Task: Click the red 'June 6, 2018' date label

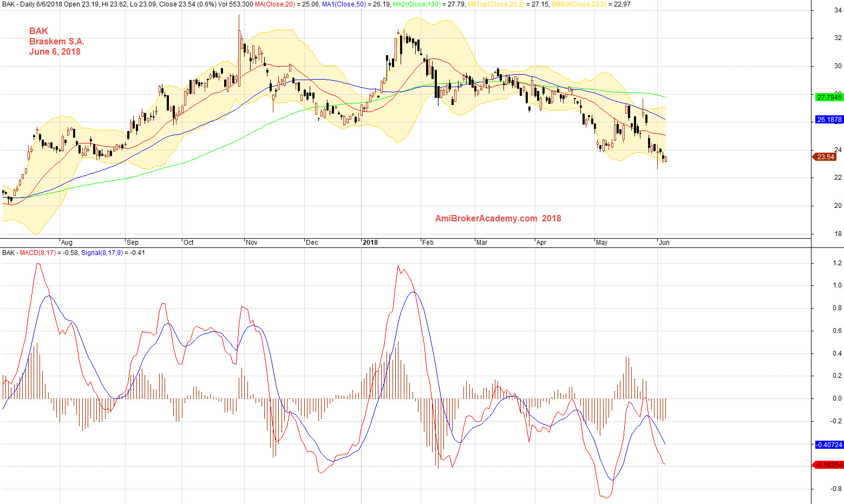Action: pos(55,51)
